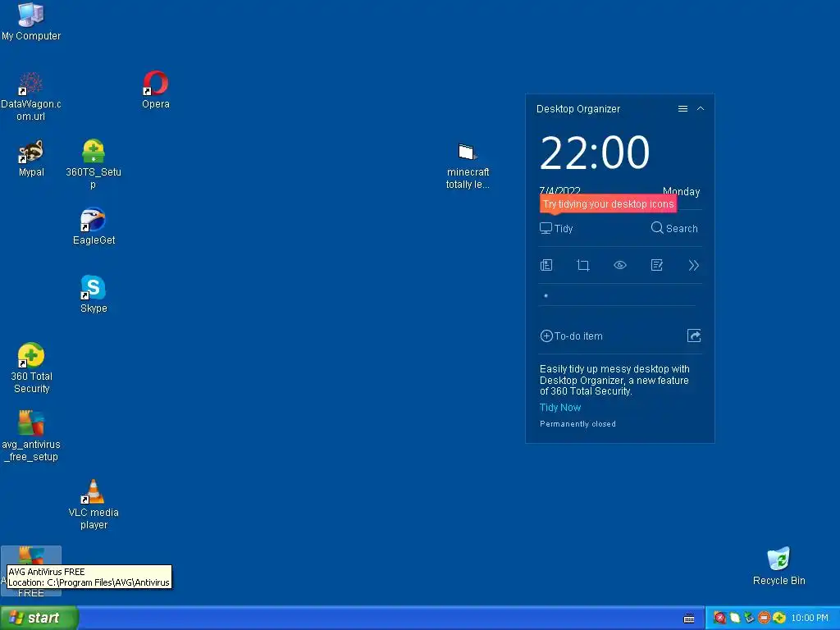
Task: Click the Try tidying your desktop icons tip
Action: point(608,204)
